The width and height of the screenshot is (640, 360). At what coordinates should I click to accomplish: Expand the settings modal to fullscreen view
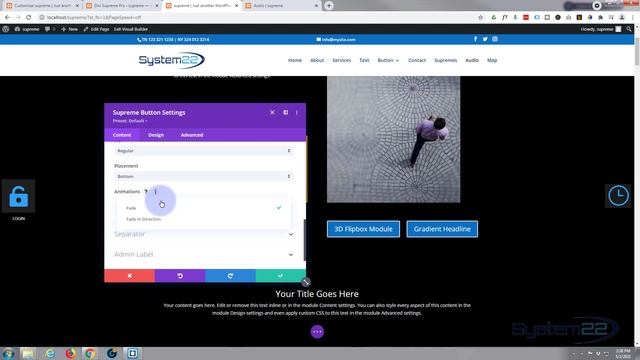[x=285, y=112]
